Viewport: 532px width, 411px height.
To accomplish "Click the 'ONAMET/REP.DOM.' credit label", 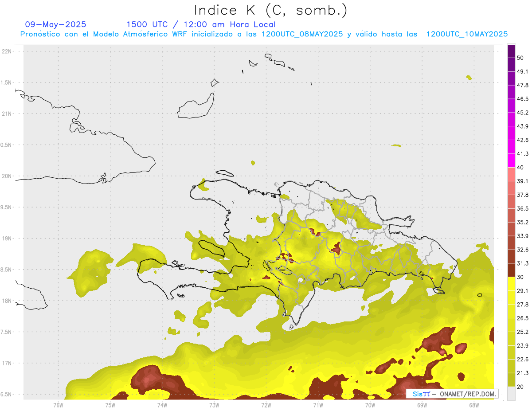I will [x=469, y=394].
